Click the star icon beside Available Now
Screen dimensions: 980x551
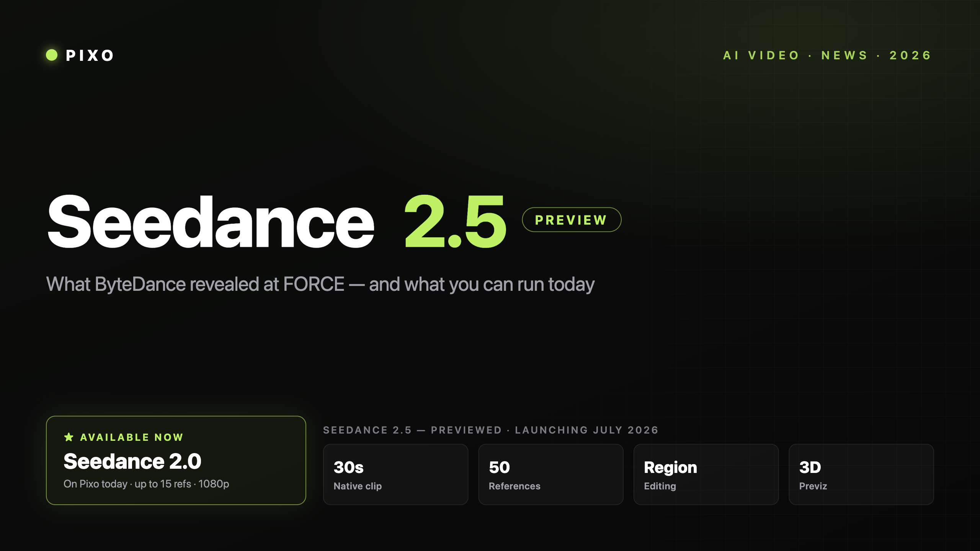pyautogui.click(x=69, y=437)
